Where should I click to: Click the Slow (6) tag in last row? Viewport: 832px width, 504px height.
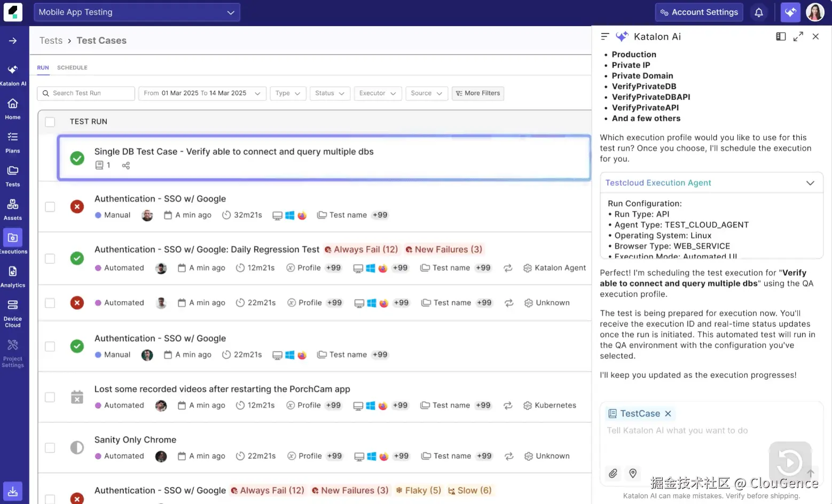click(469, 490)
